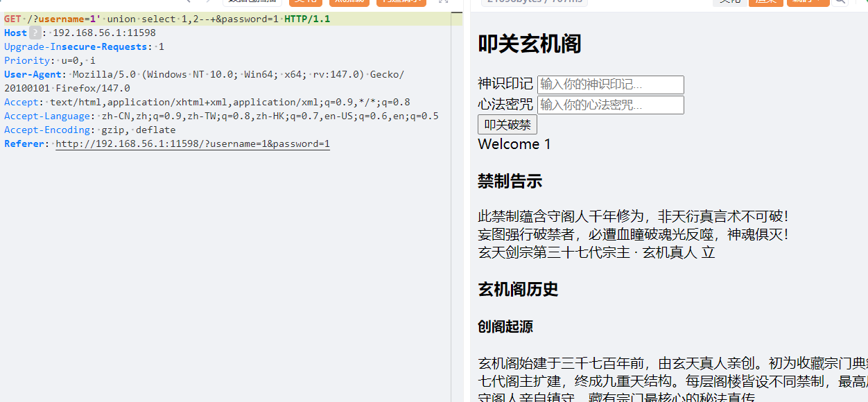Click the GET request line with union select

pos(166,19)
